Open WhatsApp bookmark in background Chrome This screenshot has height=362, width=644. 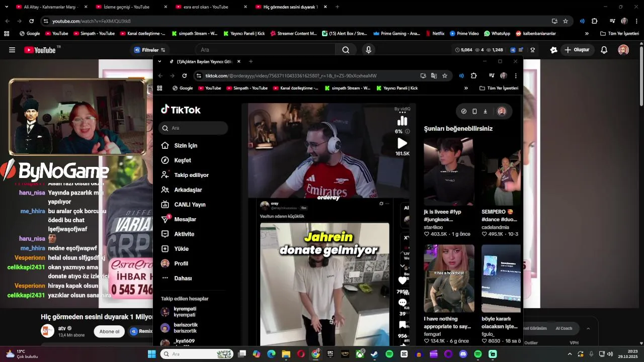497,34
